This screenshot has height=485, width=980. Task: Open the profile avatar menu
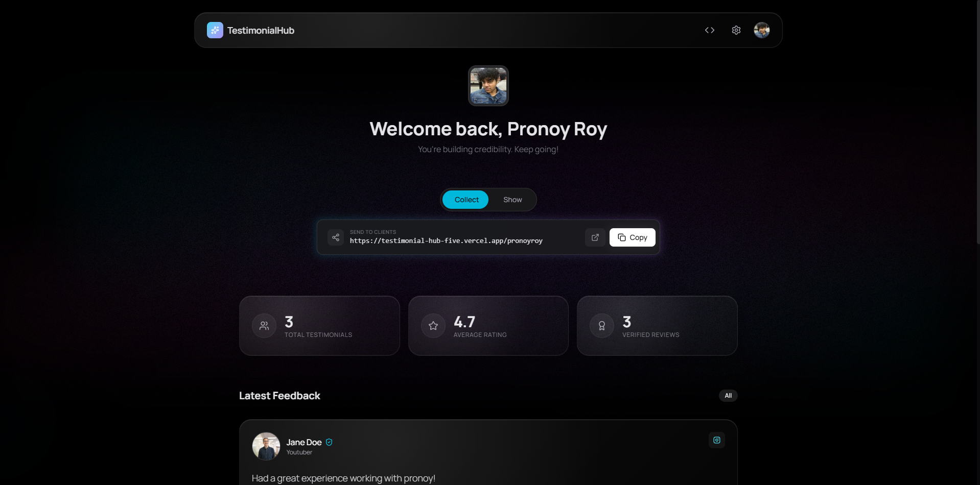click(x=761, y=30)
